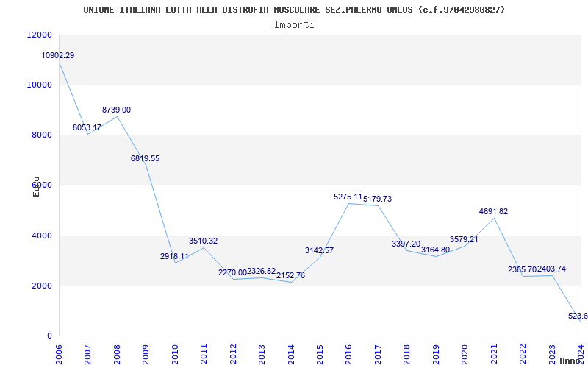Pick the 3510.32 value label

[204, 241]
